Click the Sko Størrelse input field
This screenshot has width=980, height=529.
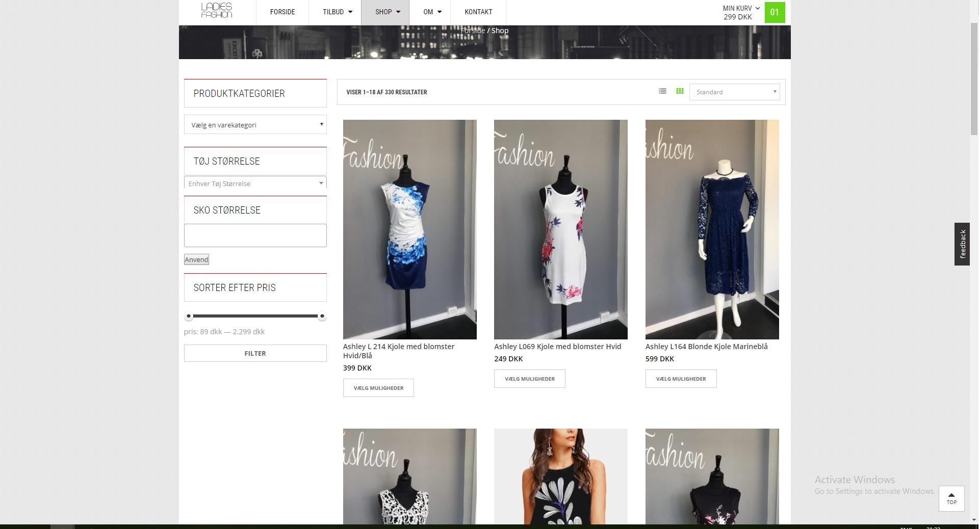pyautogui.click(x=255, y=235)
